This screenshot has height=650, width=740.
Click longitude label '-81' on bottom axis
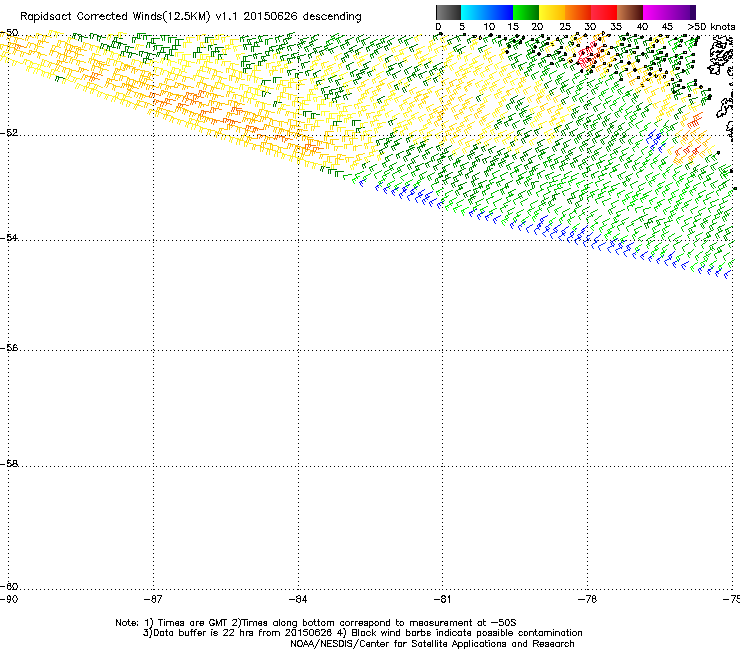[442, 599]
